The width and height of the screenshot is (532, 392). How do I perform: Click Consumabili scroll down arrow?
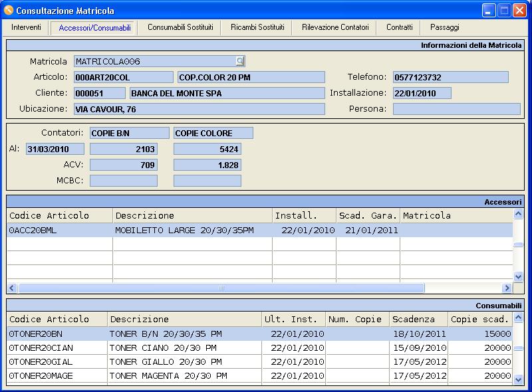518,380
